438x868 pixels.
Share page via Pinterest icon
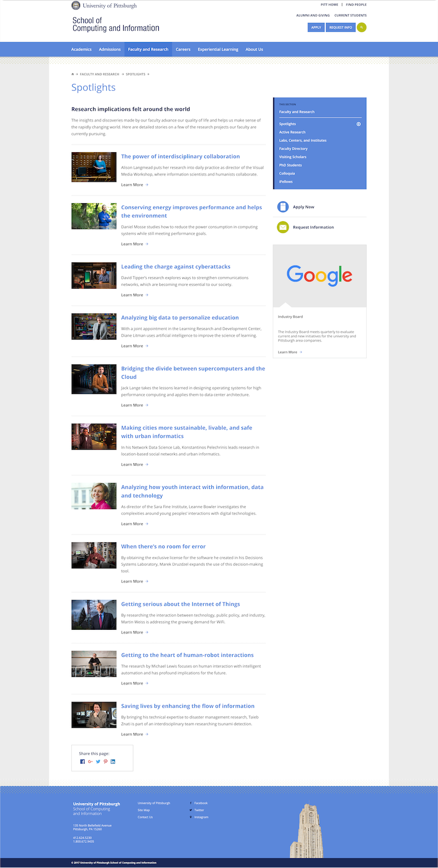click(106, 762)
